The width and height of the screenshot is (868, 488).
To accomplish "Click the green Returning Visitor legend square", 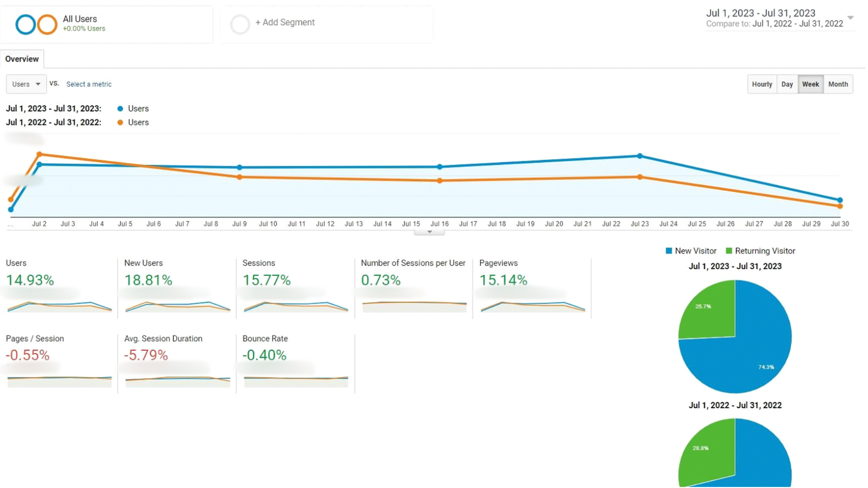I will (729, 251).
